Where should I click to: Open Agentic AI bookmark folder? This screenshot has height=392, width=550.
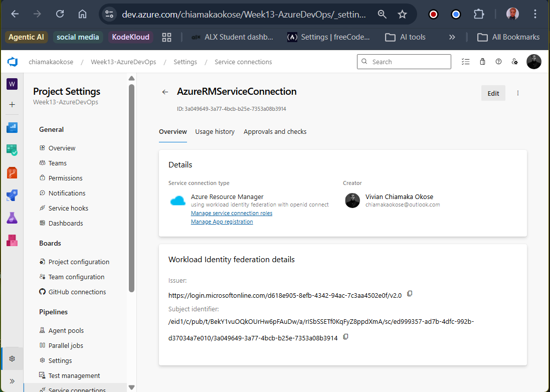[26, 37]
